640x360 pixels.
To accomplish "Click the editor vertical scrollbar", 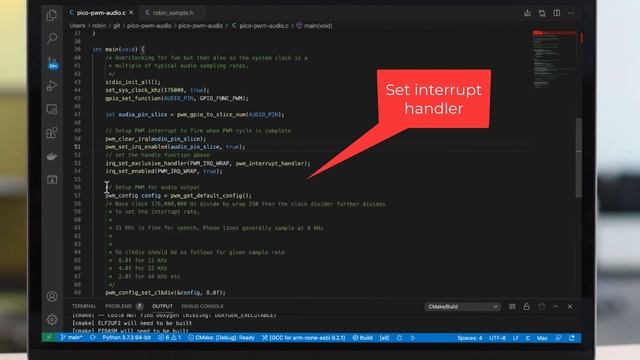I will [x=578, y=158].
